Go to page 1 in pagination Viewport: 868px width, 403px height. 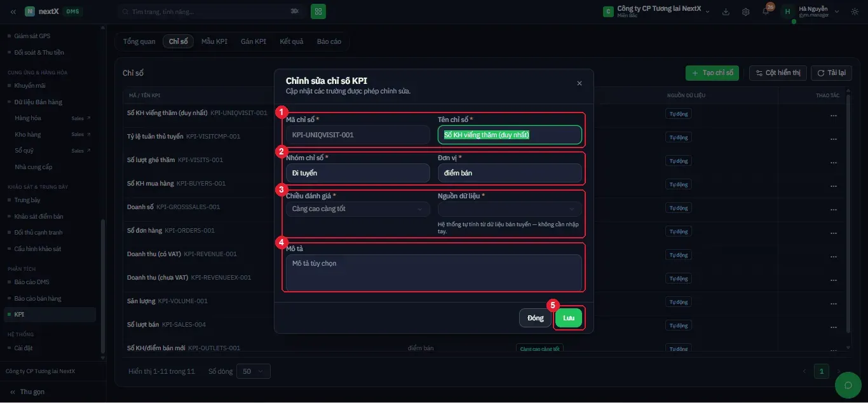click(x=822, y=371)
